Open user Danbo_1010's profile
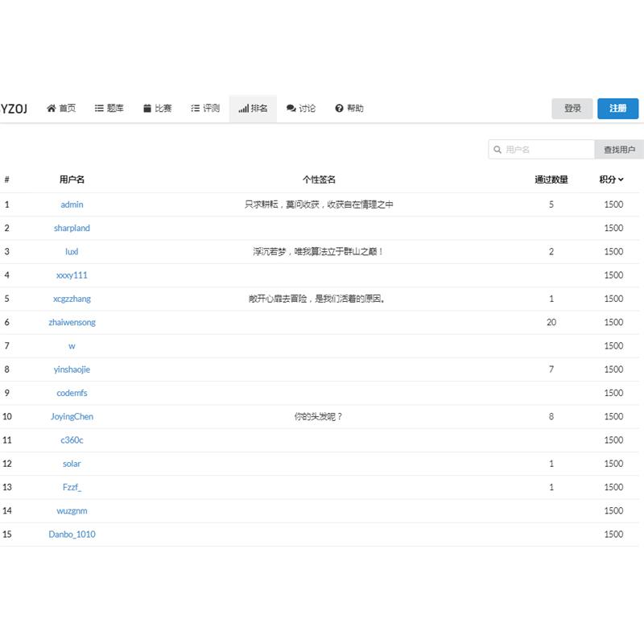Viewport: 644px width, 644px height. [x=72, y=535]
